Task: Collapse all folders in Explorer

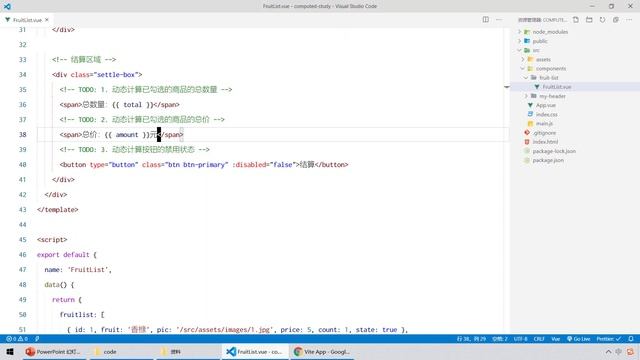Action: coord(616,20)
